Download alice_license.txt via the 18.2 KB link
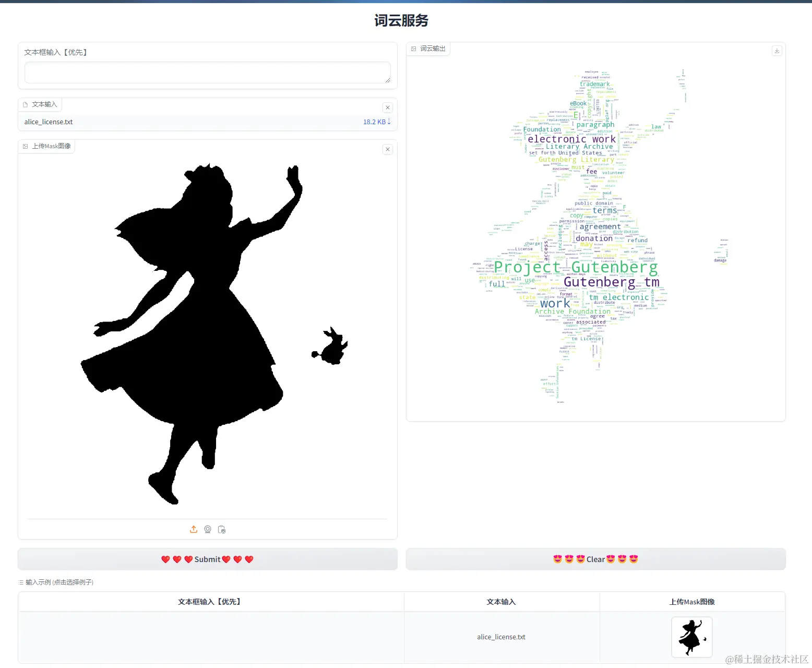The width and height of the screenshot is (812, 668). pos(376,122)
